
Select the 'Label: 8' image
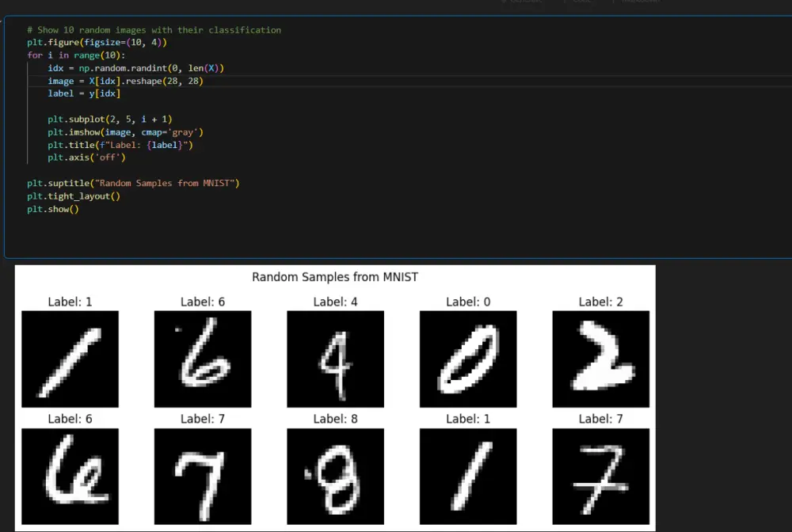[x=335, y=476]
